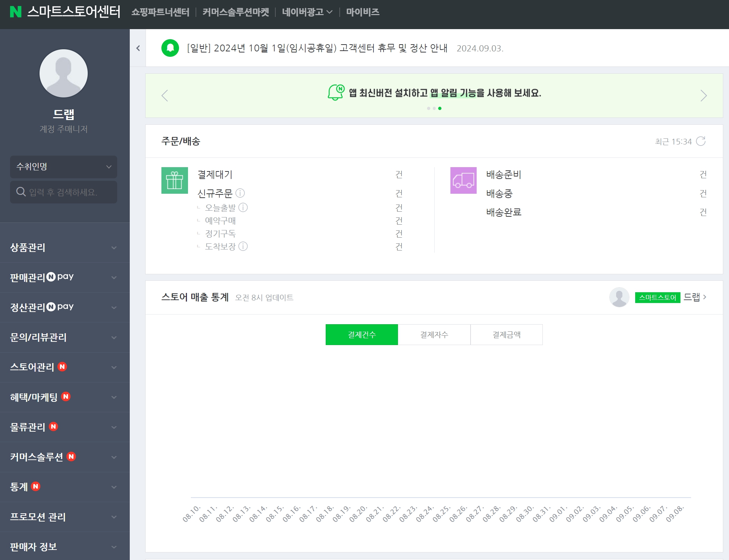Click the 오늘출발 sub-item
The height and width of the screenshot is (560, 729).
point(220,207)
